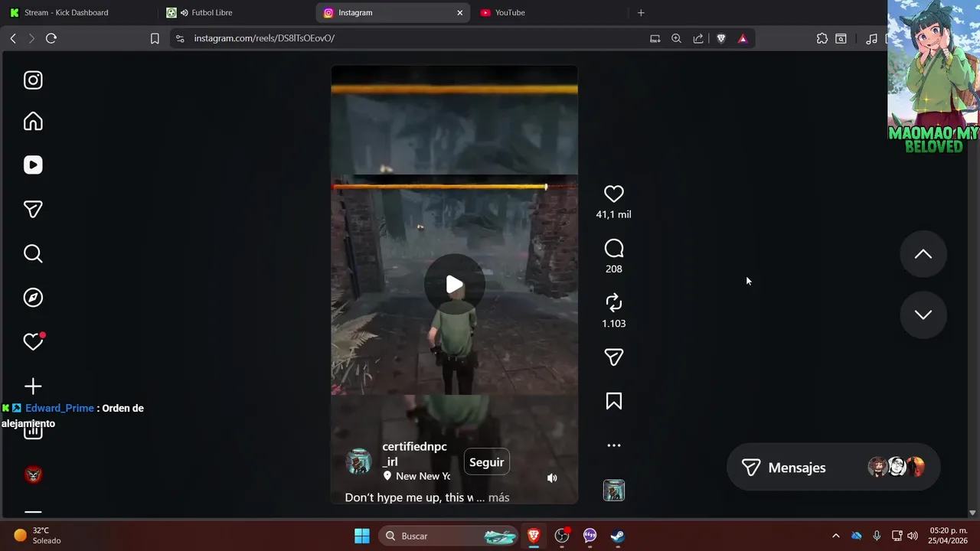This screenshot has width=980, height=551.
Task: Open Brave from the taskbar
Action: 534,536
